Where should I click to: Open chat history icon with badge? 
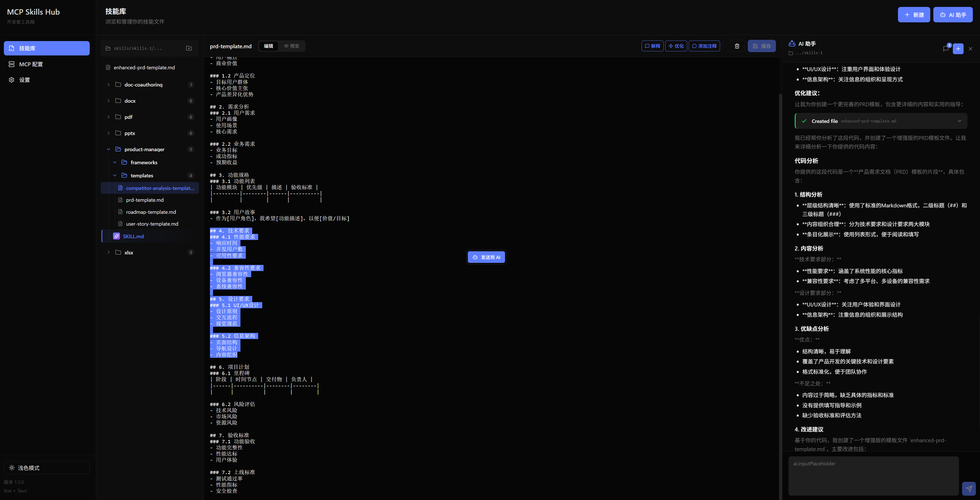click(x=946, y=48)
